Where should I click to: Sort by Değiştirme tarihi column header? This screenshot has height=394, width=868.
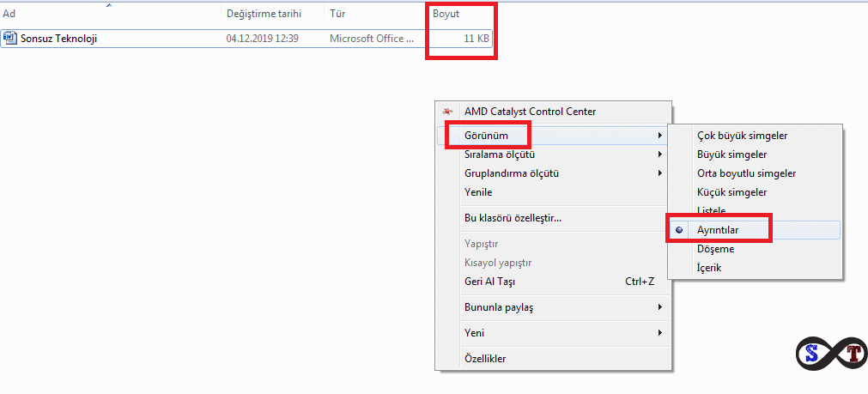tap(262, 14)
